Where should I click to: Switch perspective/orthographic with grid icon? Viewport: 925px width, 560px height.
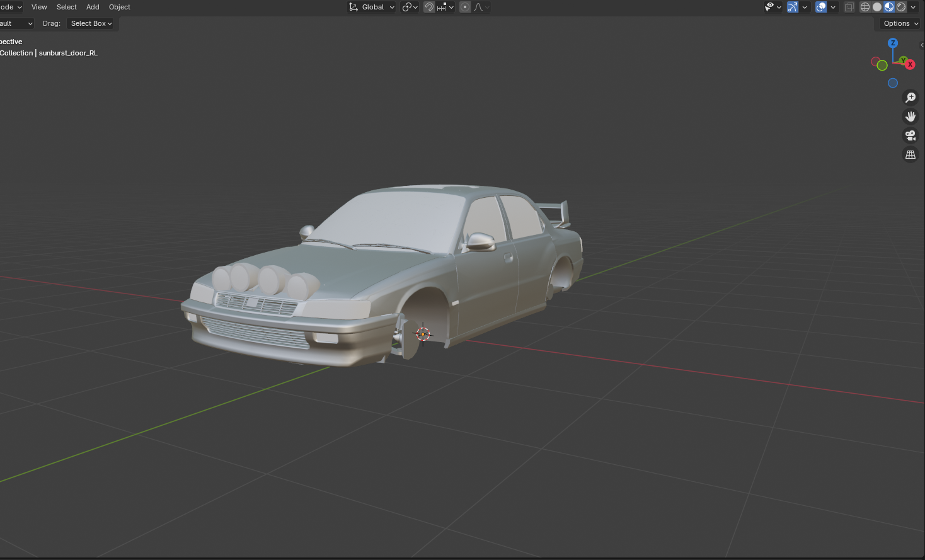pos(911,154)
